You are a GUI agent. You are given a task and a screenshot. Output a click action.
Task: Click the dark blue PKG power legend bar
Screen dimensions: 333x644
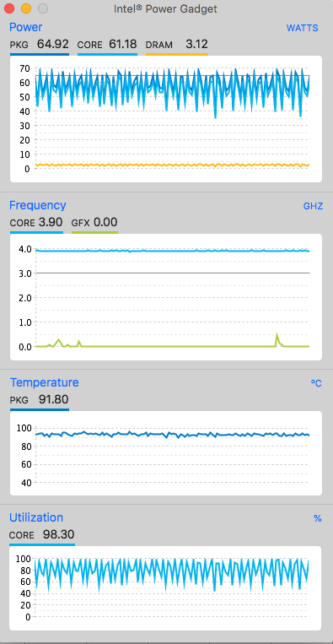pos(40,54)
